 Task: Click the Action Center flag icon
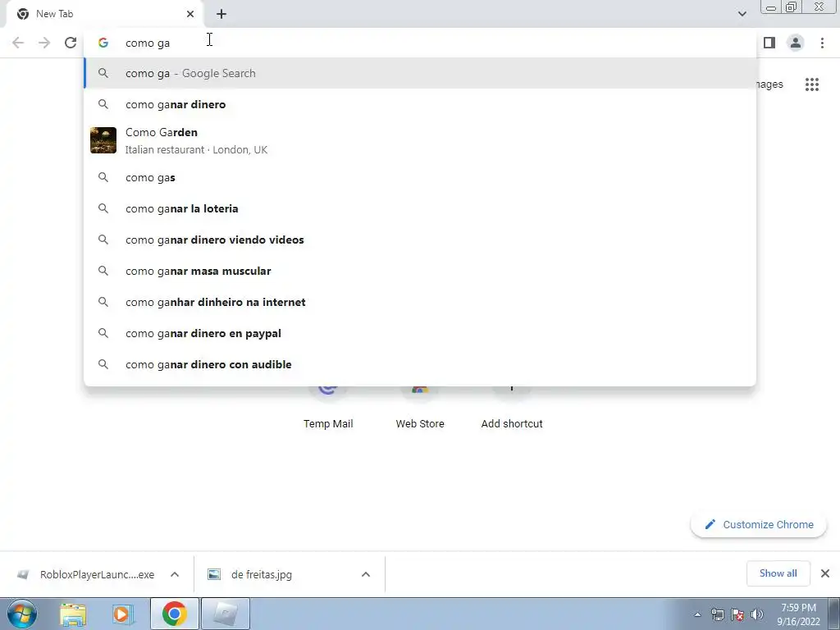click(737, 614)
